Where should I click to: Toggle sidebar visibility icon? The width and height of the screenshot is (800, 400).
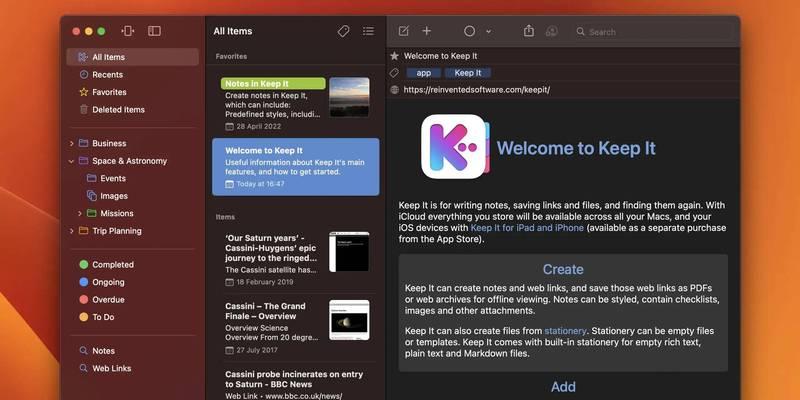(x=154, y=31)
